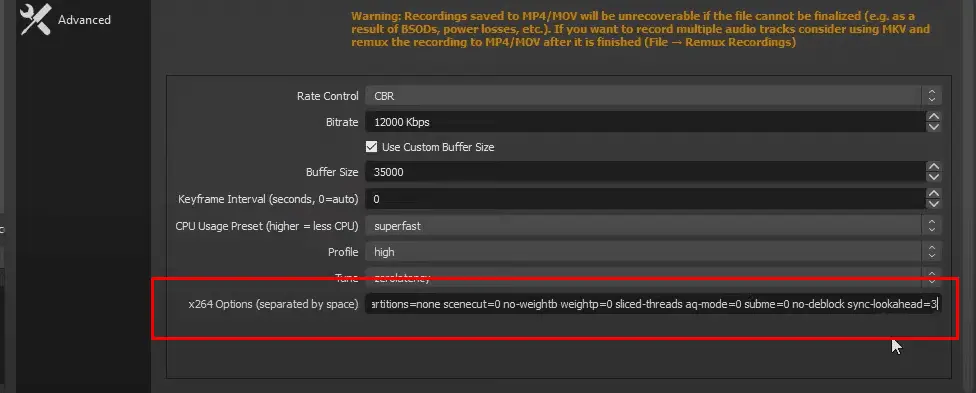This screenshot has height=393, width=976.
Task: Click the Advanced wrench and screwdriver icon
Action: (x=35, y=19)
